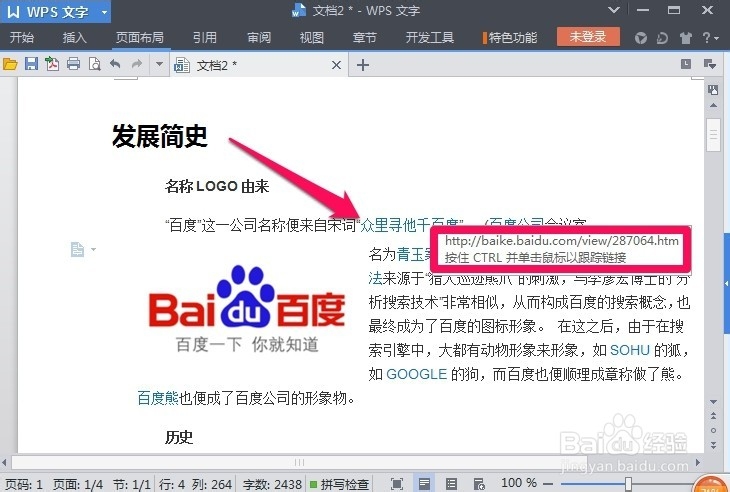Screen dimensions: 730x492
Task: Open the skin changer shirt icon
Action: point(685,38)
